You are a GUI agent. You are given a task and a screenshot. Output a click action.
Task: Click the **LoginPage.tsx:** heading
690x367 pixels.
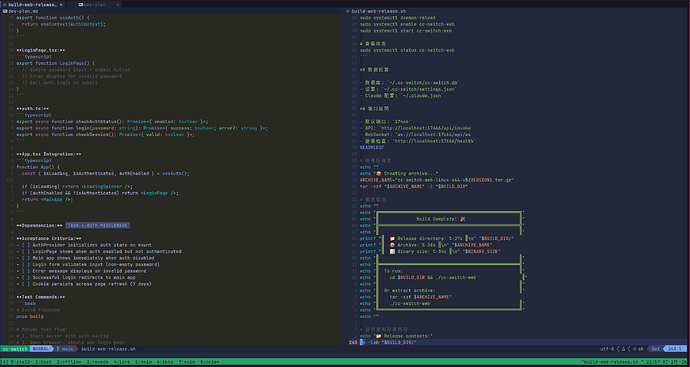40,50
